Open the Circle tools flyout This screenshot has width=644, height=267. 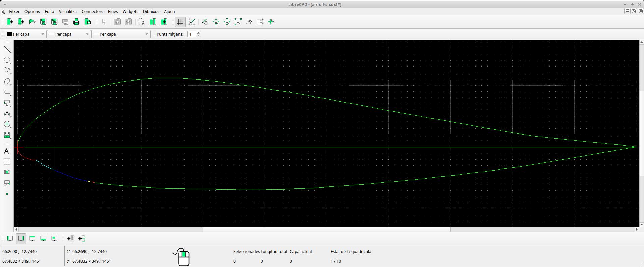pos(7,60)
